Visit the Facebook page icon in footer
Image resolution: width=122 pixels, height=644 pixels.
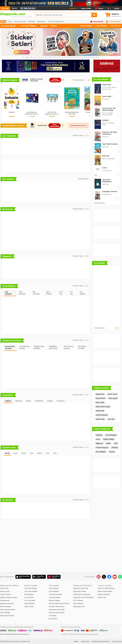(109, 577)
